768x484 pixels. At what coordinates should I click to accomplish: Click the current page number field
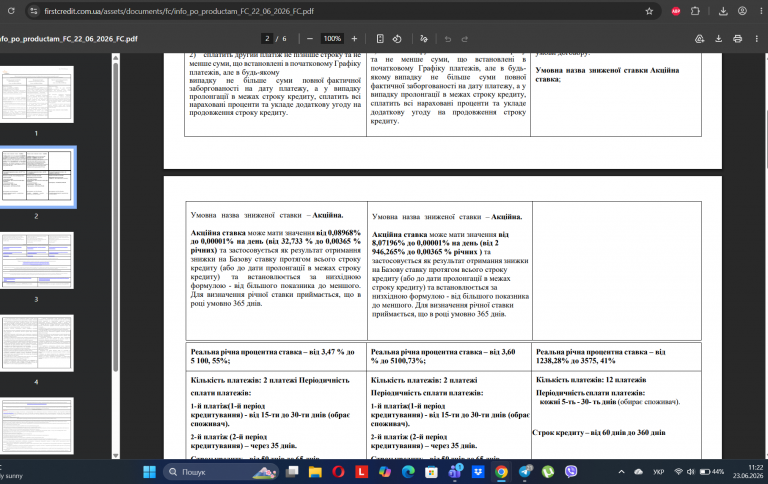pyautogui.click(x=267, y=39)
